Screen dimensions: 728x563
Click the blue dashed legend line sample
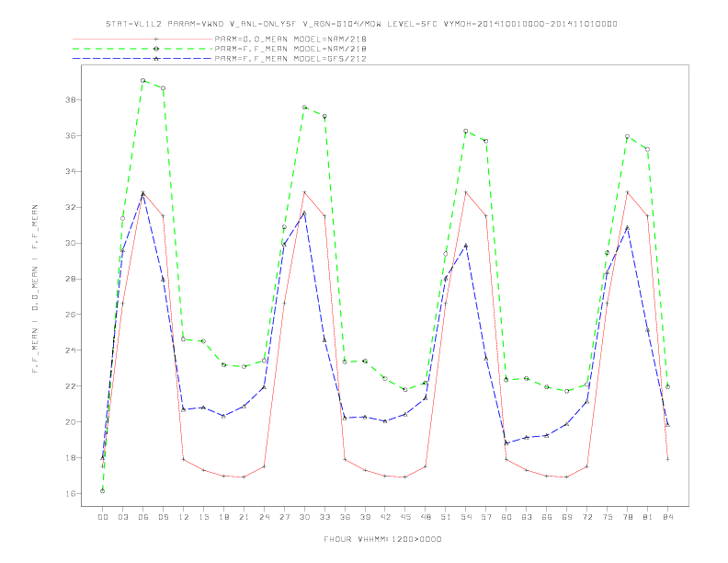(x=142, y=59)
